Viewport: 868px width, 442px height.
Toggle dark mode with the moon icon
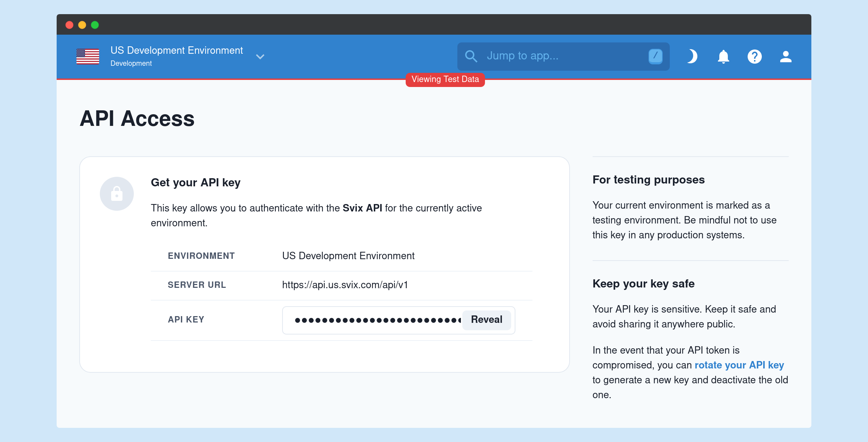coord(692,57)
